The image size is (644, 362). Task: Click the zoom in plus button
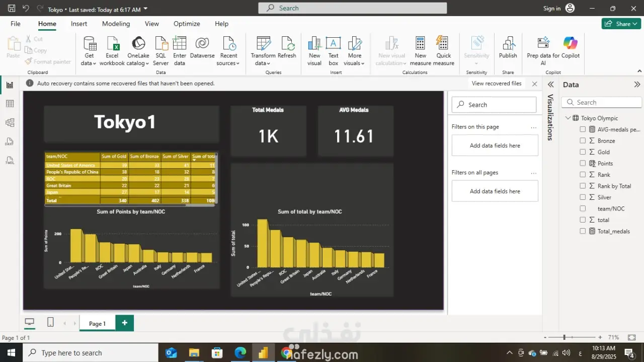[x=600, y=337]
